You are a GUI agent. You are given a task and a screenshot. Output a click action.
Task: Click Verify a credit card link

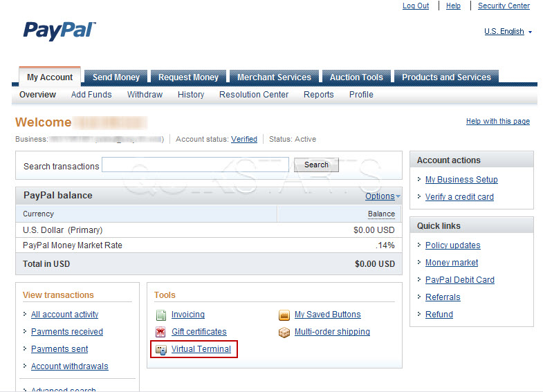(x=459, y=197)
